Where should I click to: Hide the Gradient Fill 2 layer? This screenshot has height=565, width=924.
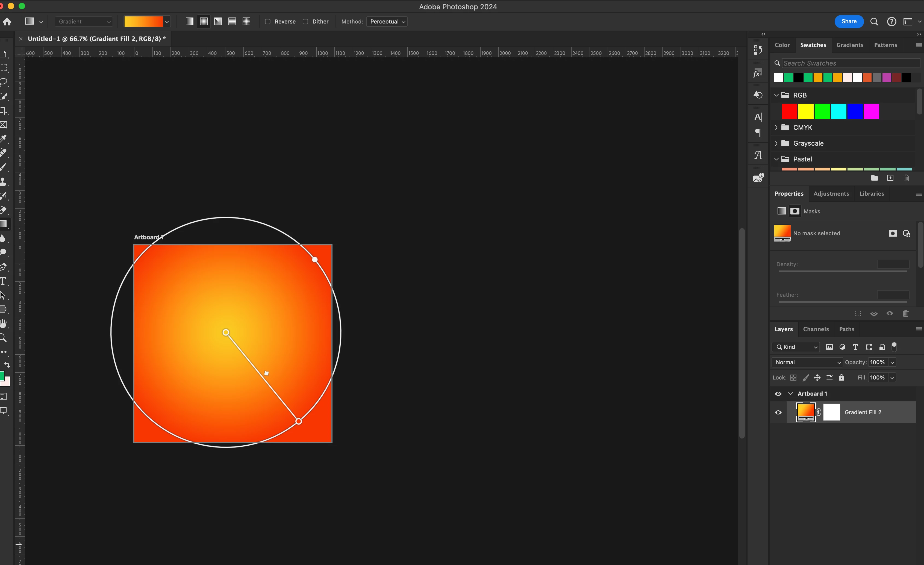pos(778,412)
